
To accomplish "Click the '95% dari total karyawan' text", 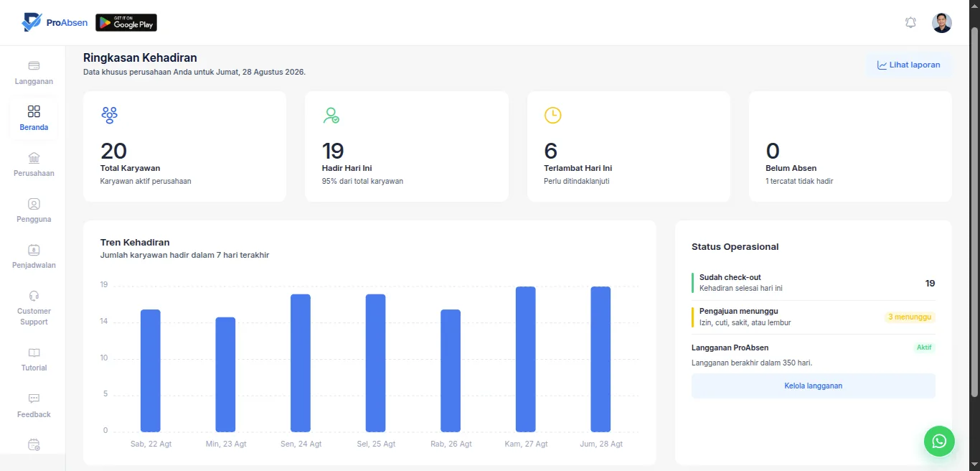I will click(362, 181).
